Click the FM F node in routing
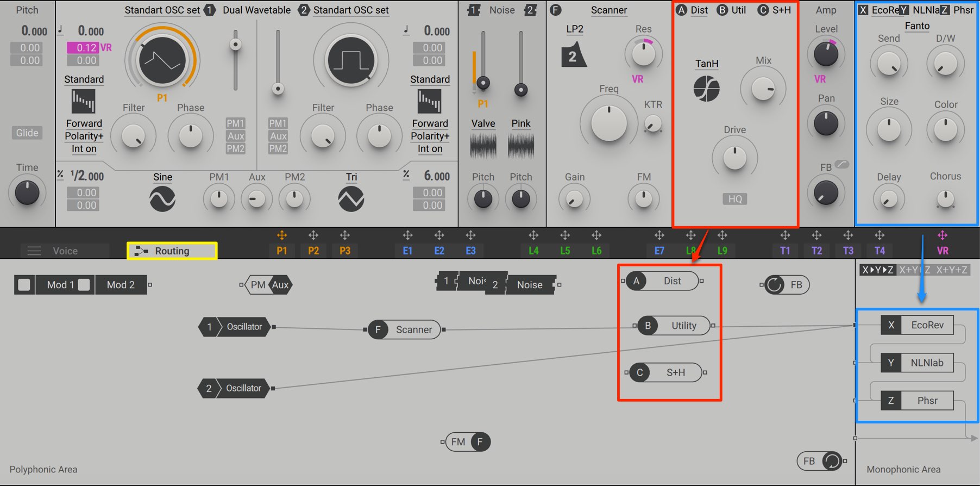This screenshot has width=980, height=486. coord(468,442)
